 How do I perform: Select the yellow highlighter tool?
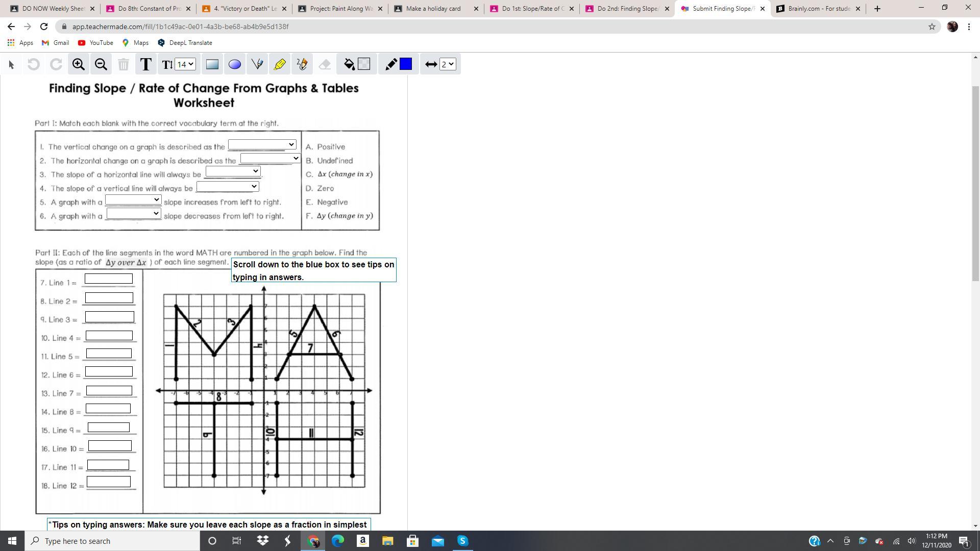pyautogui.click(x=280, y=64)
